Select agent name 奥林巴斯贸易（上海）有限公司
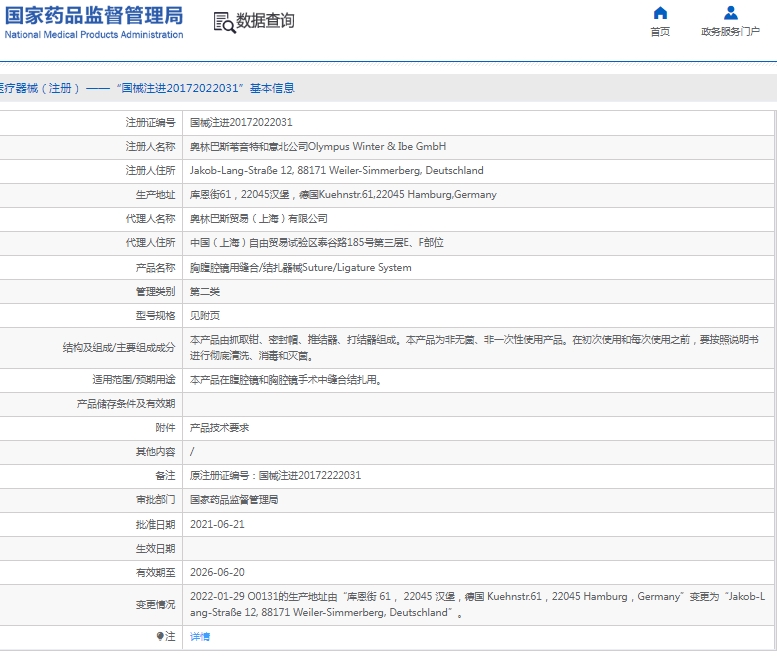Image resolution: width=777 pixels, height=659 pixels. 259,219
